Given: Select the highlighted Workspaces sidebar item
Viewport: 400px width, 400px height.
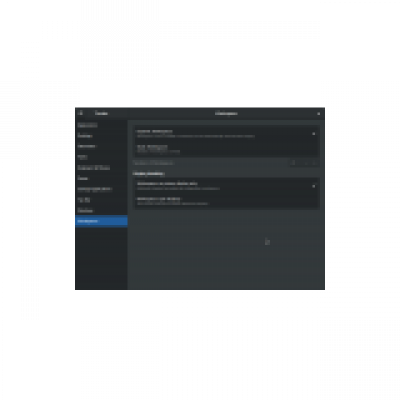Looking at the screenshot, I should (x=101, y=221).
